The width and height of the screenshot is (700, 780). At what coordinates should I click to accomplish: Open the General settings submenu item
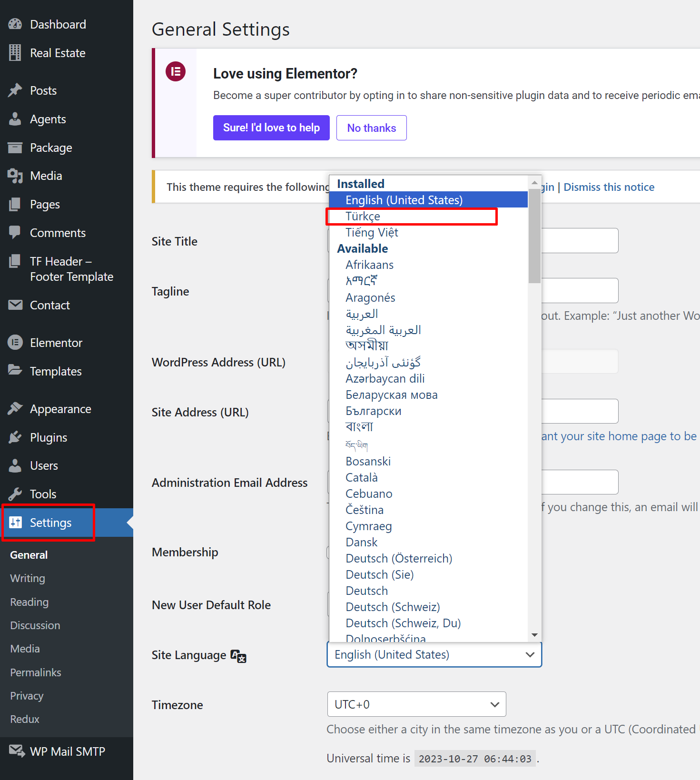coord(29,555)
